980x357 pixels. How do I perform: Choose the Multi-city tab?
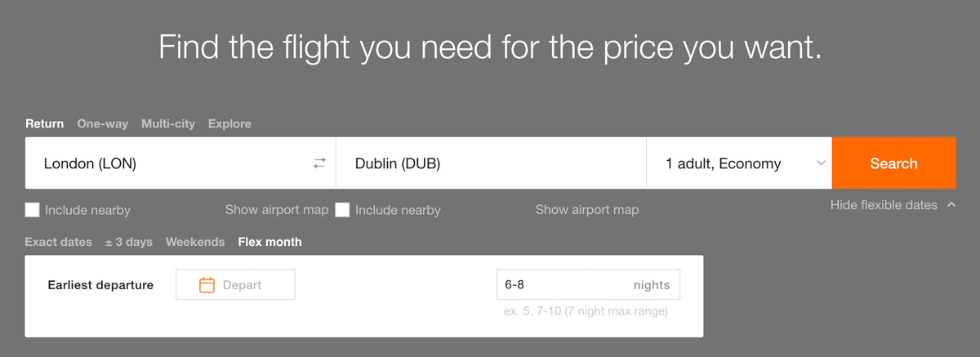tap(168, 124)
